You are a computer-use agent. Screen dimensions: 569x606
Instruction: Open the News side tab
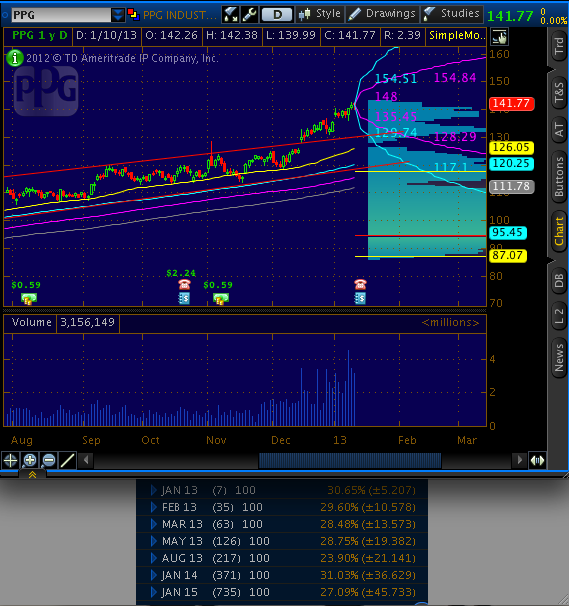click(x=559, y=357)
